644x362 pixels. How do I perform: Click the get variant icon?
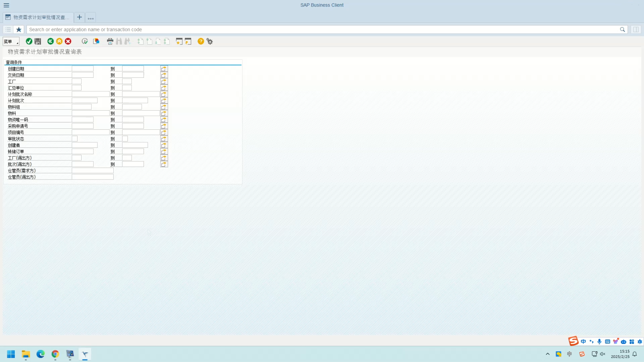pos(96,41)
